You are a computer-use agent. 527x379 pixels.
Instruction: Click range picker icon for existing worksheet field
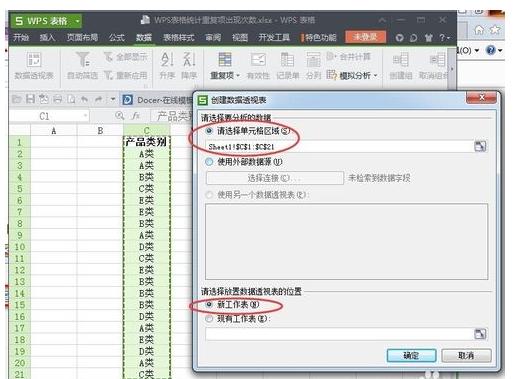pyautogui.click(x=480, y=334)
